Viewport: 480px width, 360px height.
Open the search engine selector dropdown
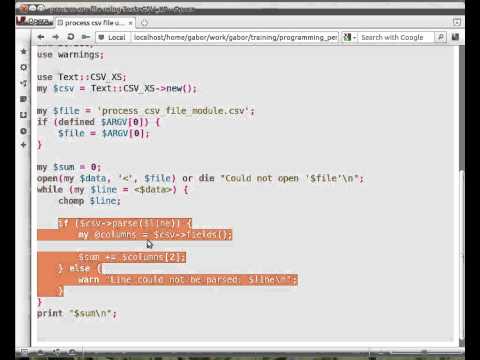(350, 37)
